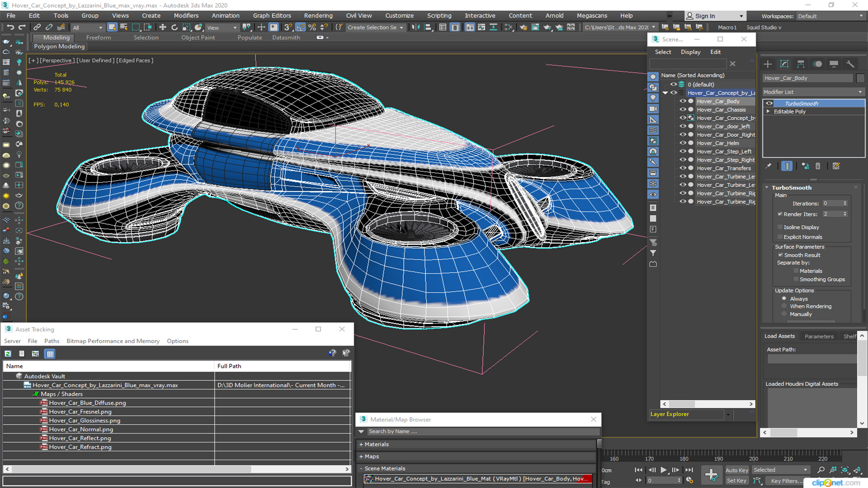Viewport: 868px width, 488px height.
Task: Activate the Select and Link tool
Action: pos(37,27)
